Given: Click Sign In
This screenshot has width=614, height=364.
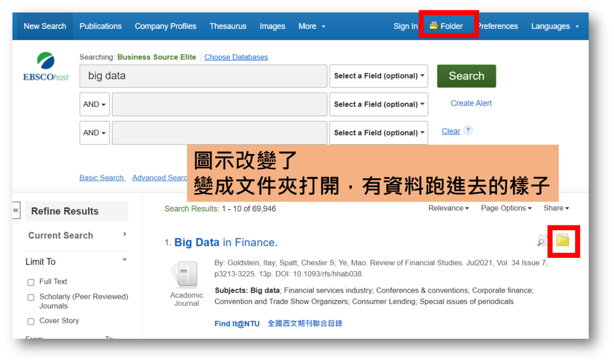Looking at the screenshot, I should [405, 26].
